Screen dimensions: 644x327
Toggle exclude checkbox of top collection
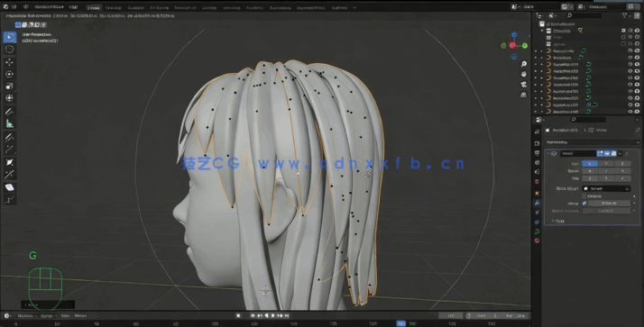point(623,31)
